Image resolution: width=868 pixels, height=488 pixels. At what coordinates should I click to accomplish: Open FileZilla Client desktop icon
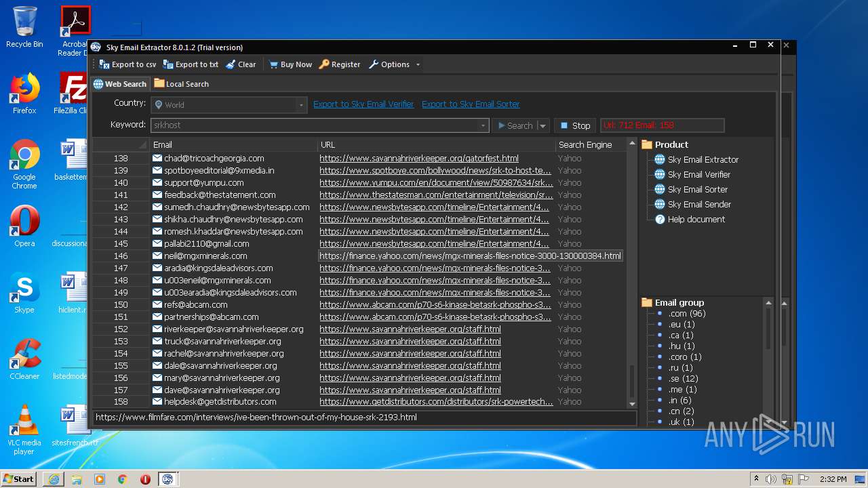(x=72, y=94)
